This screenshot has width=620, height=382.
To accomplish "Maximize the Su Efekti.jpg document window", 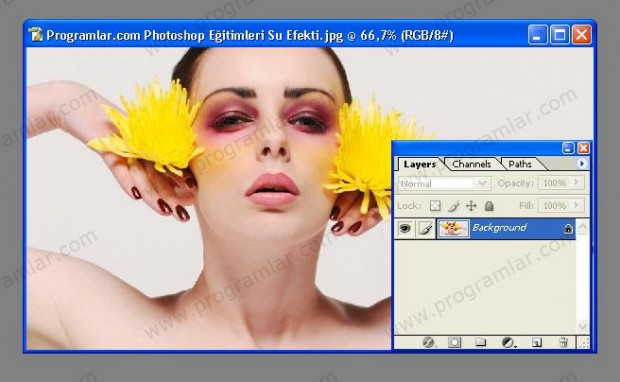I will tap(560, 35).
